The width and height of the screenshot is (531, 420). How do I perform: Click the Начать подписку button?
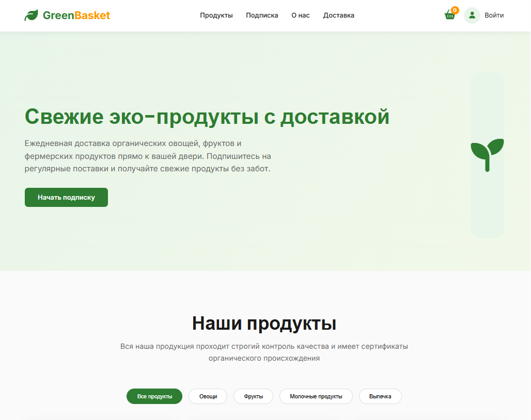(x=66, y=197)
